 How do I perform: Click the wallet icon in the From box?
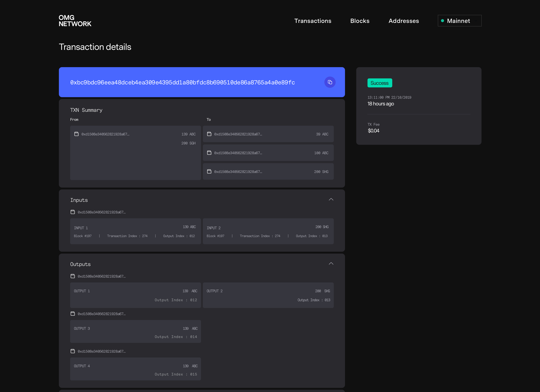pyautogui.click(x=76, y=134)
